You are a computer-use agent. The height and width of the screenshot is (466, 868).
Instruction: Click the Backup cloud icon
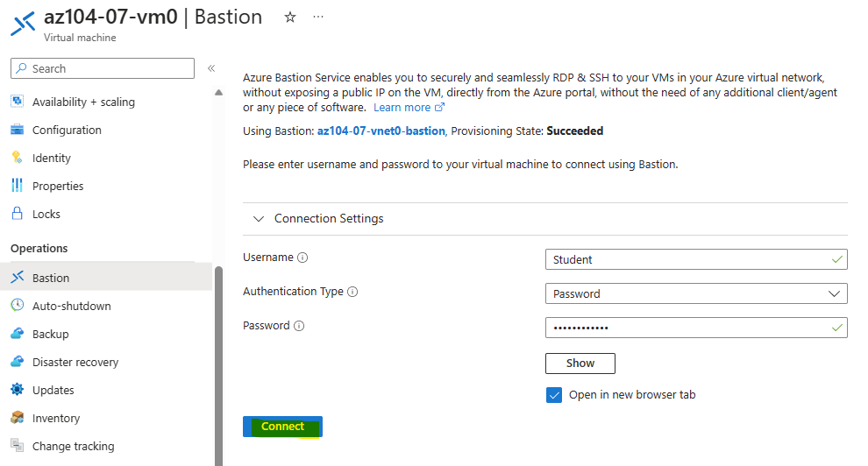[x=18, y=334]
